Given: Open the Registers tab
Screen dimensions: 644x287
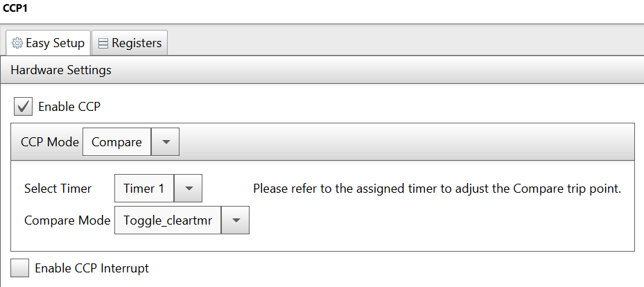Looking at the screenshot, I should pyautogui.click(x=130, y=43).
